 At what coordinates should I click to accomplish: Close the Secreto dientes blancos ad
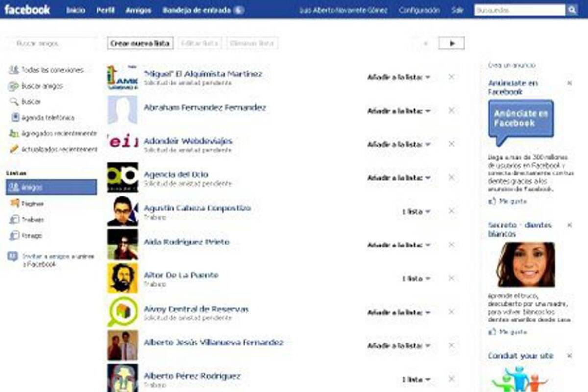(570, 225)
